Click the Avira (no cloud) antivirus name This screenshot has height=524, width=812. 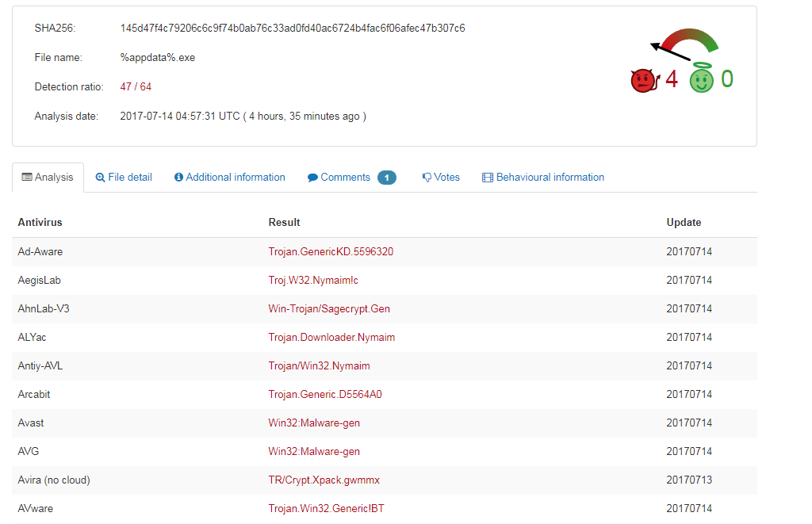(x=54, y=480)
